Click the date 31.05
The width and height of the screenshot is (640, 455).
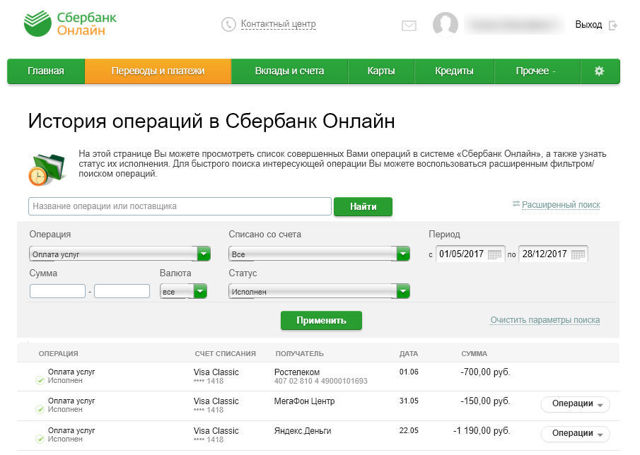coord(409,401)
